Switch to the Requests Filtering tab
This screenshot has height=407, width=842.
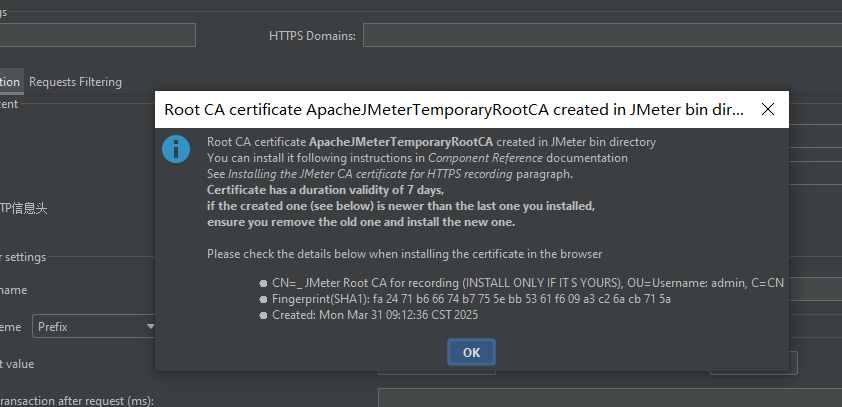pos(75,82)
